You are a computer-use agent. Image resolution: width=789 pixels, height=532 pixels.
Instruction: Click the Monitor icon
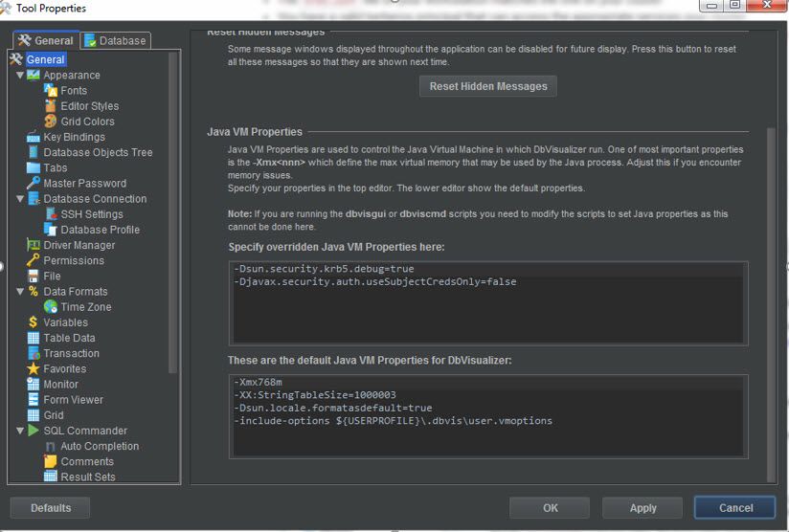click(x=34, y=384)
